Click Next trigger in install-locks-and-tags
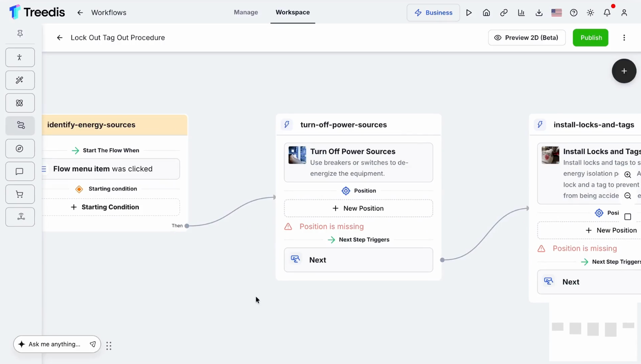 [x=589, y=282]
